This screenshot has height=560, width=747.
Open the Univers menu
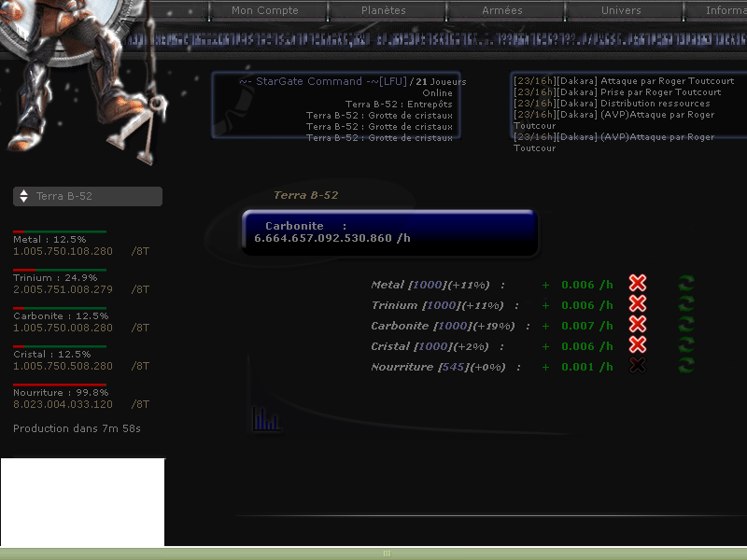pyautogui.click(x=621, y=10)
